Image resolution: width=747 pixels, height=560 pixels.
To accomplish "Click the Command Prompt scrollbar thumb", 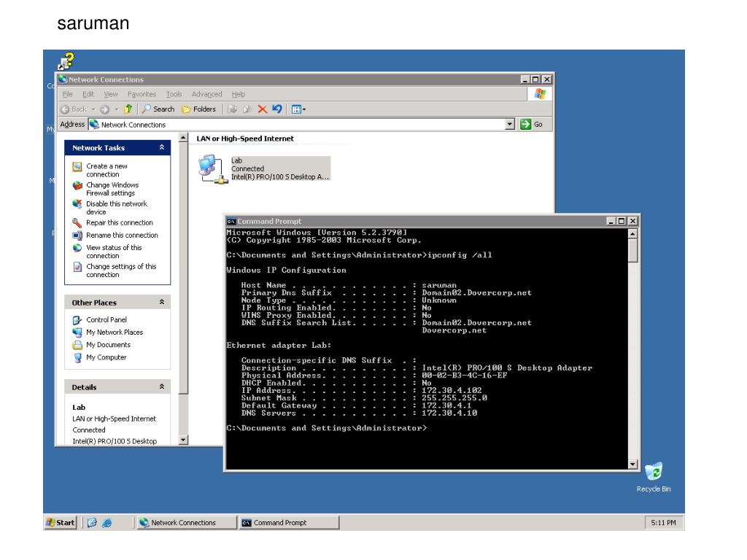I will point(632,251).
